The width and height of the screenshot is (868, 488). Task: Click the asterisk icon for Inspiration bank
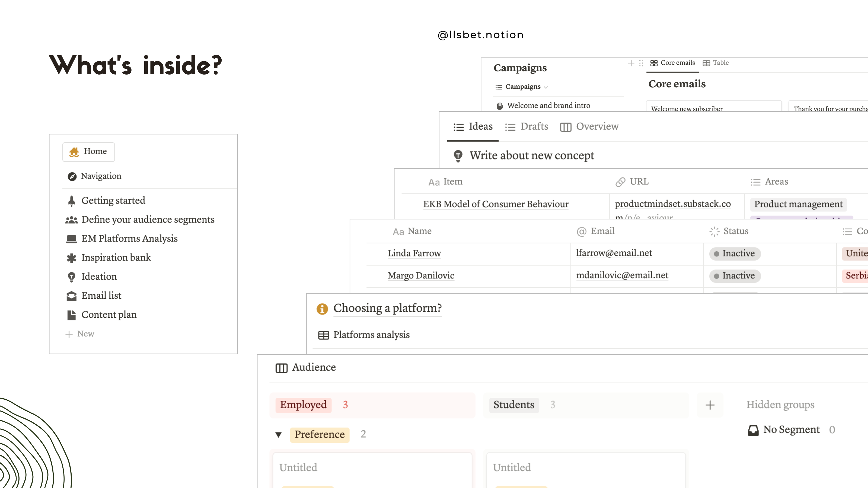coord(71,258)
